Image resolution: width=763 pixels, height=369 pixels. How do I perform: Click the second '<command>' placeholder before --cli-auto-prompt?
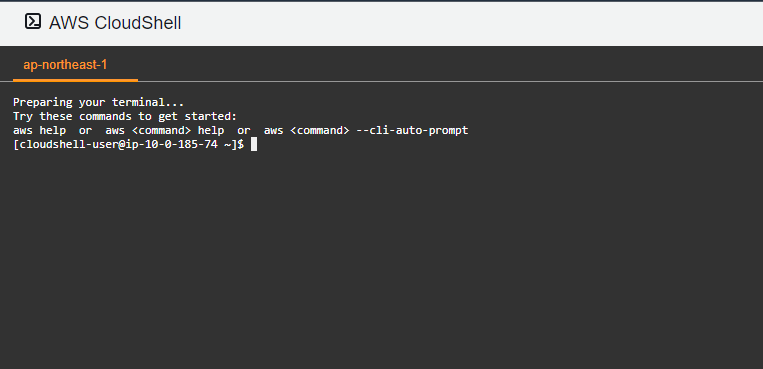pos(320,130)
